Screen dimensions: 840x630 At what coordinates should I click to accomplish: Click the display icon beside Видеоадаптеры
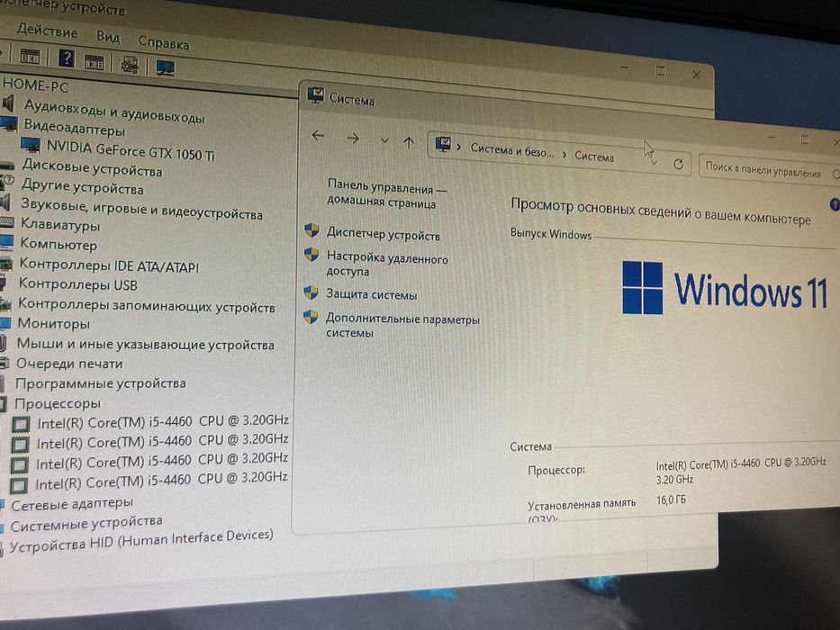point(9,124)
